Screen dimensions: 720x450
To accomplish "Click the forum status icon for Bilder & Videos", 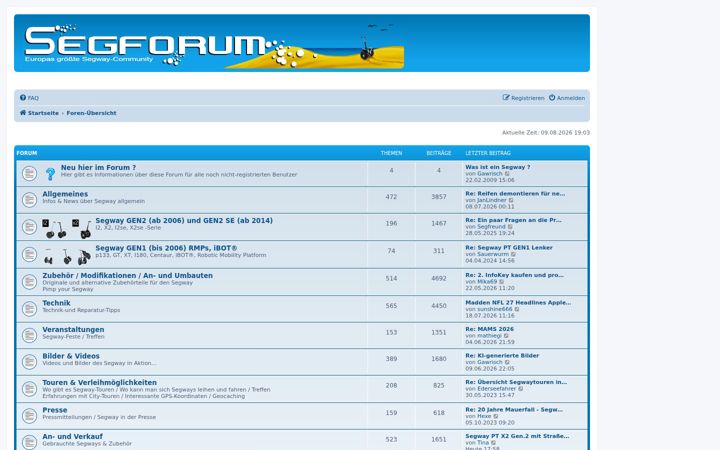I will [29, 362].
